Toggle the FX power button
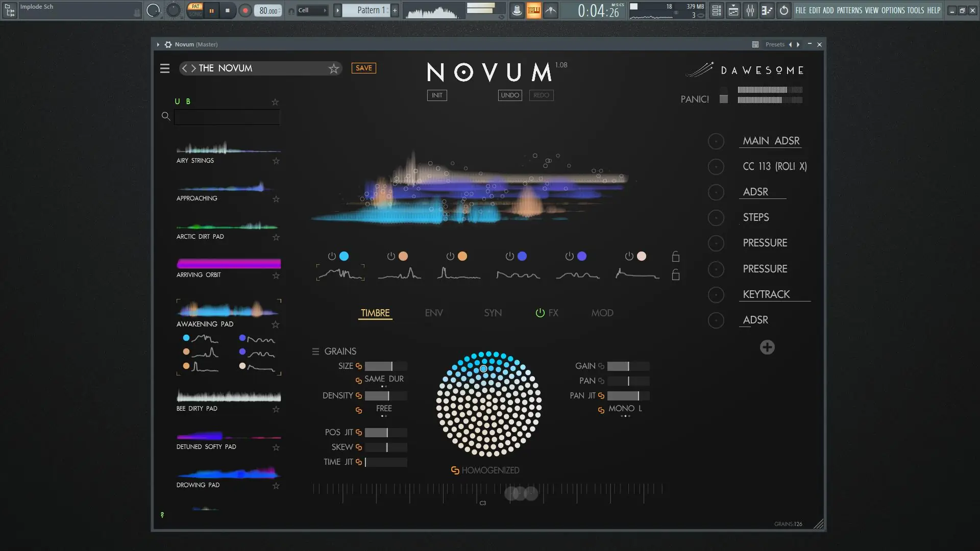 540,313
